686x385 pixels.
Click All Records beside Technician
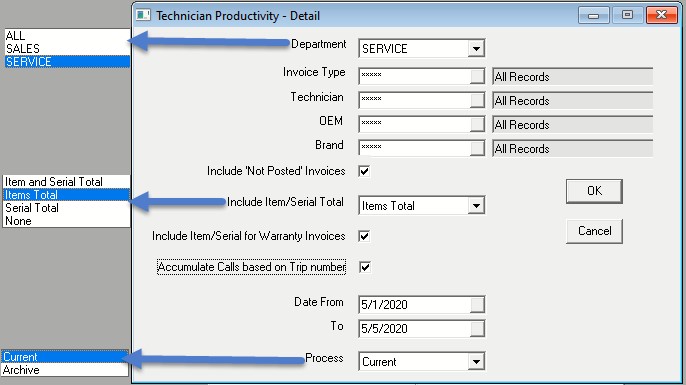coord(573,101)
